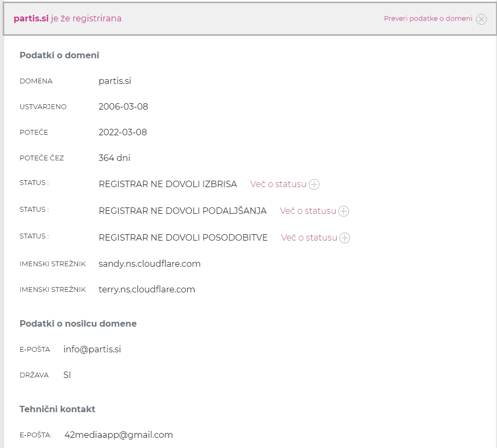Click the 'Podatki o nosilcu domene' heading
The width and height of the screenshot is (497, 448).
(78, 323)
